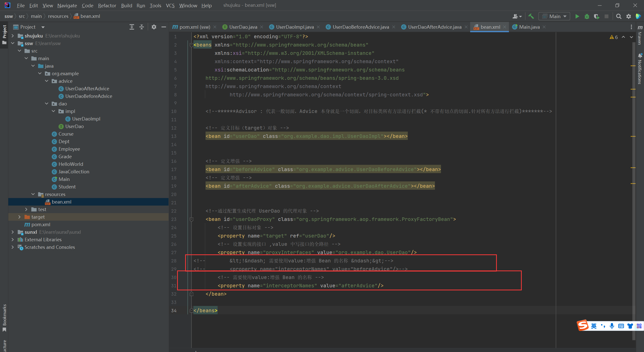Click the Debug bug icon
Image resolution: width=644 pixels, height=352 pixels.
(x=587, y=16)
